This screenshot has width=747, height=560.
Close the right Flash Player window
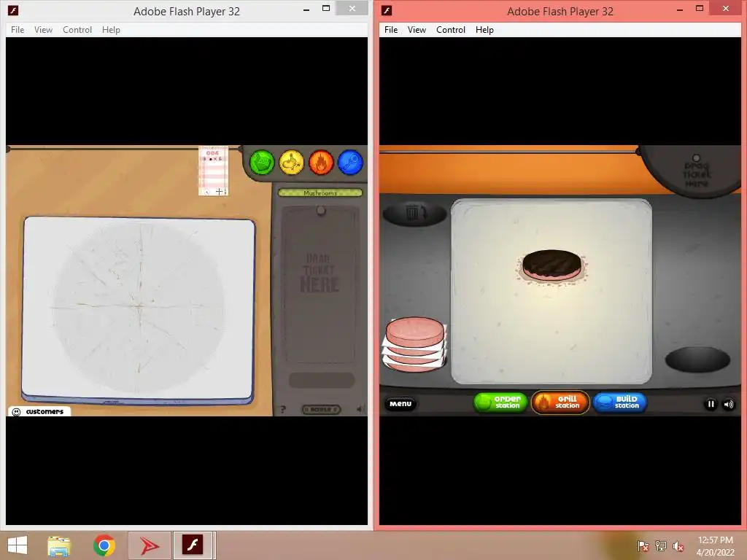pyautogui.click(x=726, y=8)
